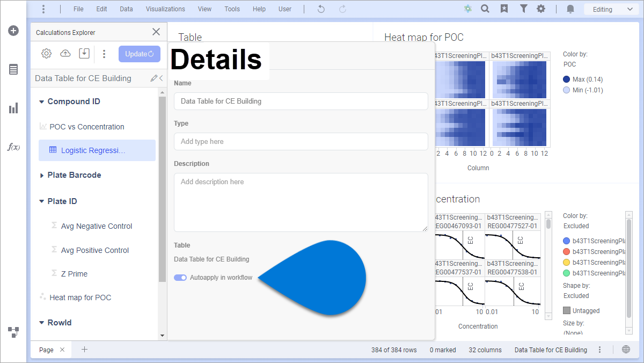Click the Max (0.14) color swatch

567,79
